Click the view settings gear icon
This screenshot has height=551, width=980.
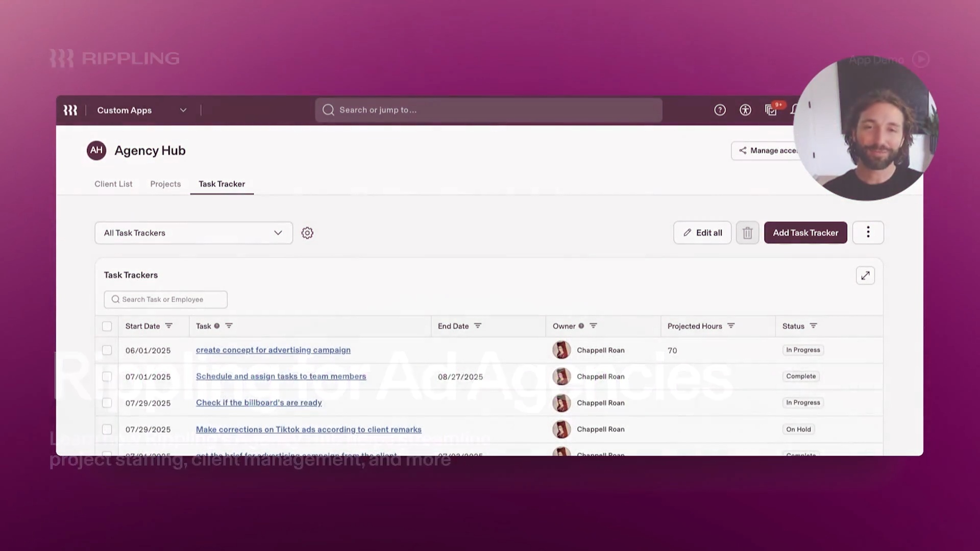click(307, 233)
